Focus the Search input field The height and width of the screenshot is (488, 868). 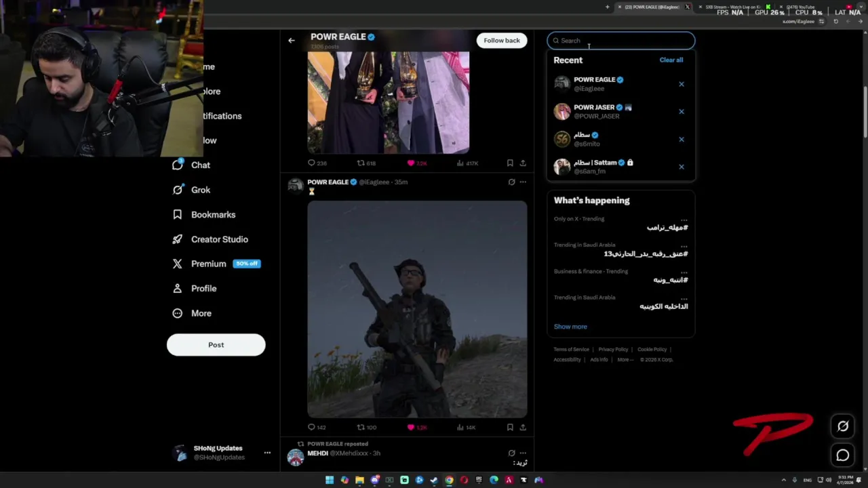coord(621,41)
